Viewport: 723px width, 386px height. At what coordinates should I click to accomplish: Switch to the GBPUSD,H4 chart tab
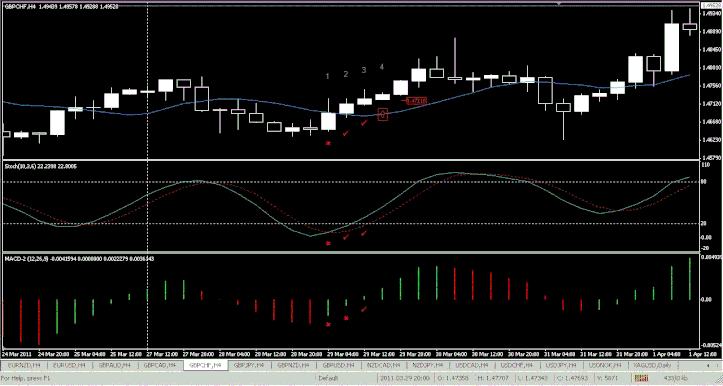(x=338, y=365)
